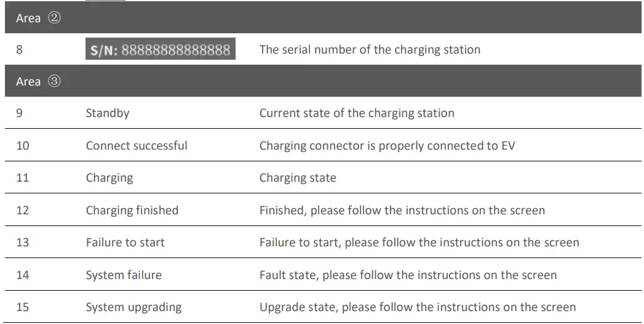Screen dimensions: 644x324
Task: Click row number 13
Action: pos(23,243)
